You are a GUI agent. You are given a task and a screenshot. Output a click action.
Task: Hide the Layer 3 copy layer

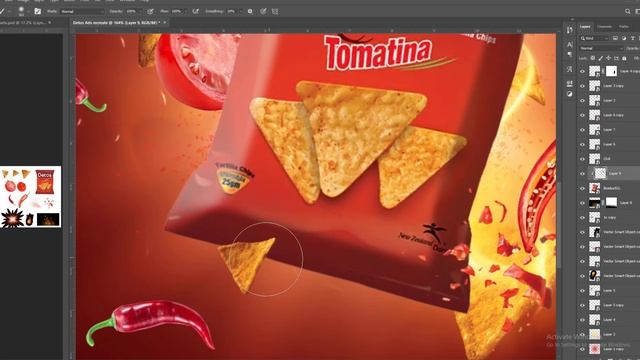[582, 86]
